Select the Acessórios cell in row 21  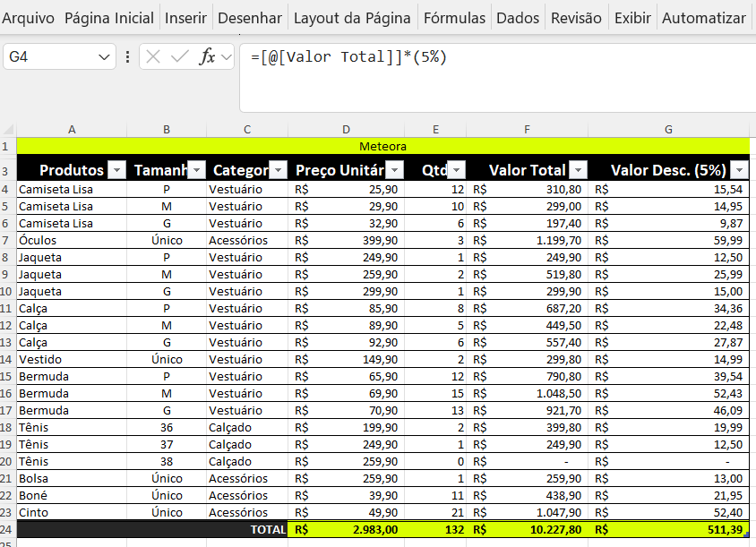coord(247,479)
